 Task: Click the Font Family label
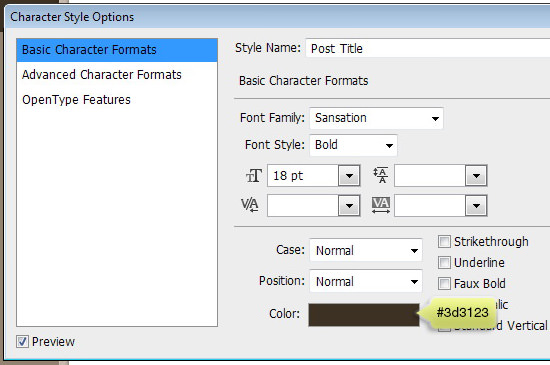(272, 118)
